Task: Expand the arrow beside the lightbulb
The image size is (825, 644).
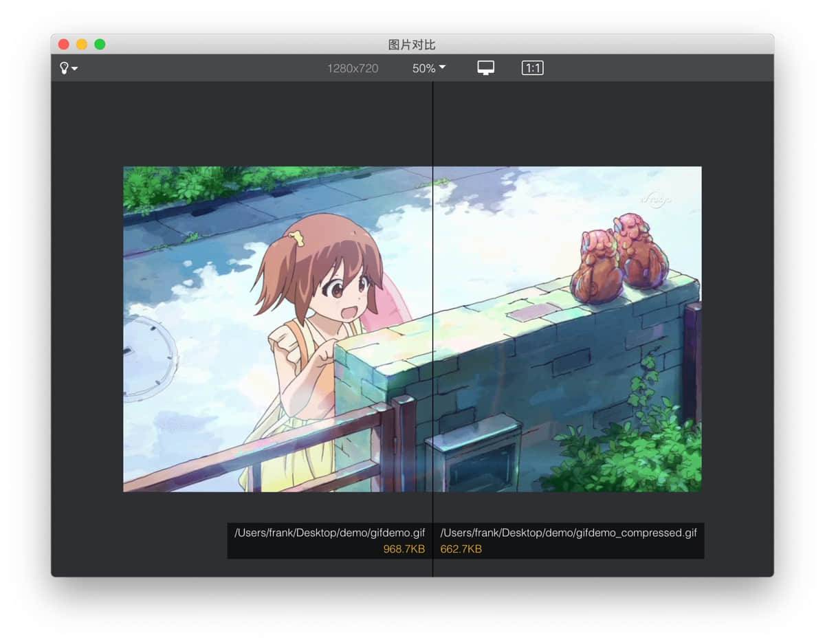Action: point(74,69)
